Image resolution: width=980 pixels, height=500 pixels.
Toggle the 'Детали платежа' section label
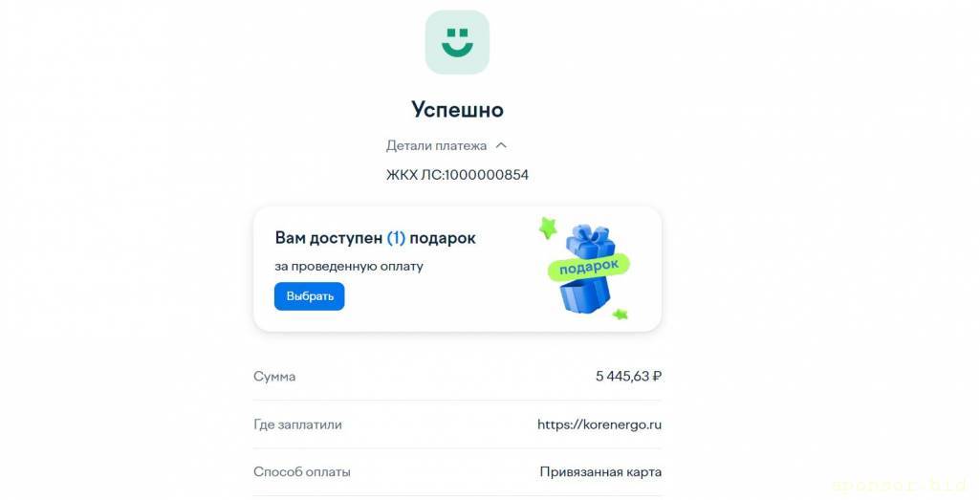(x=436, y=145)
